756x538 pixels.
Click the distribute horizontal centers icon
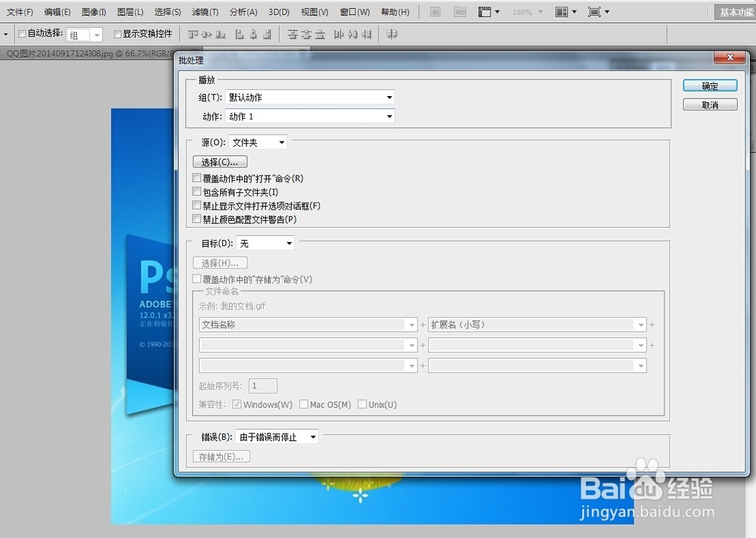point(352,34)
